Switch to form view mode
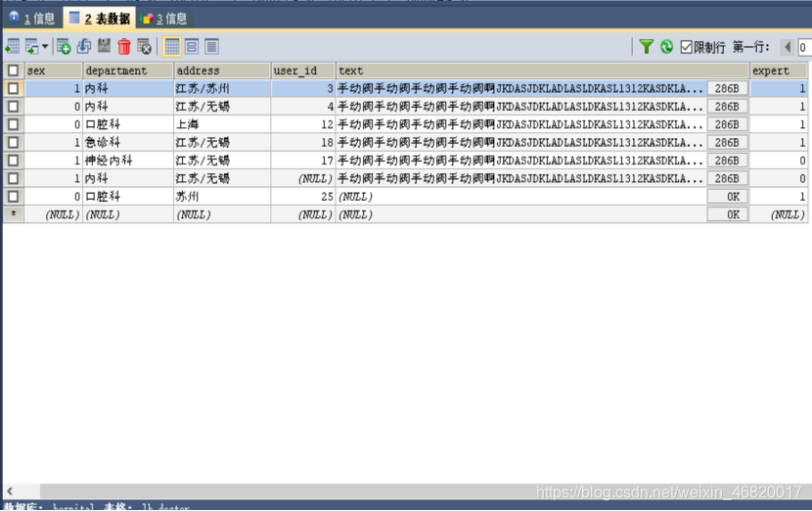 point(192,47)
